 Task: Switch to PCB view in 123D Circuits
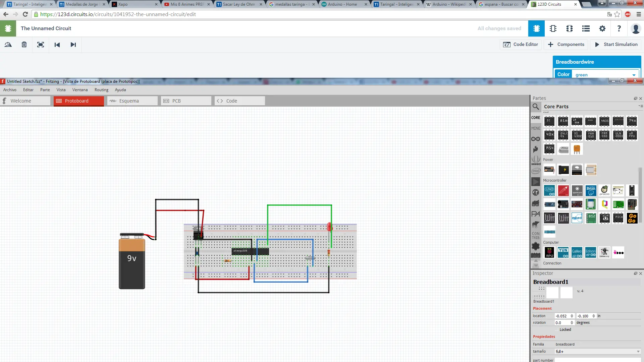[x=570, y=28]
